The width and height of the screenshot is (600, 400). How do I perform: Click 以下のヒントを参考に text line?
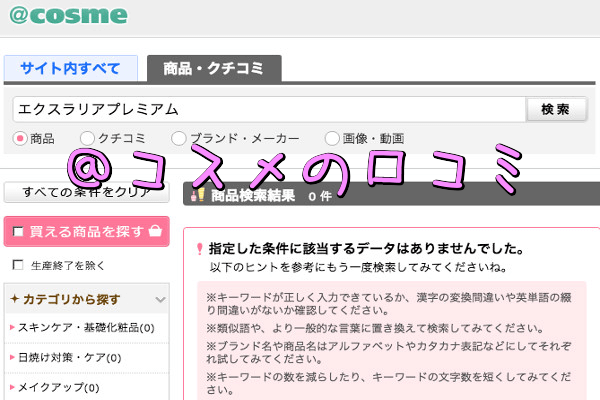click(358, 267)
